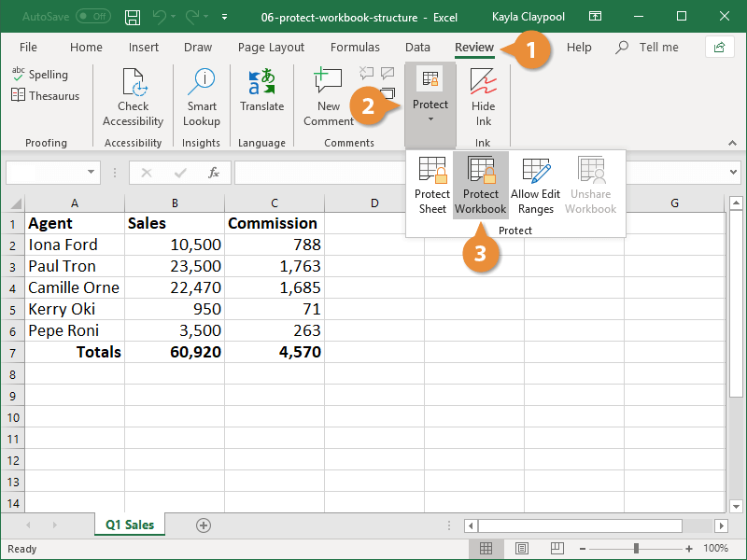Screen dimensions: 747x560
Task: Select the Q1 Sales sheet tab
Action: tap(130, 525)
